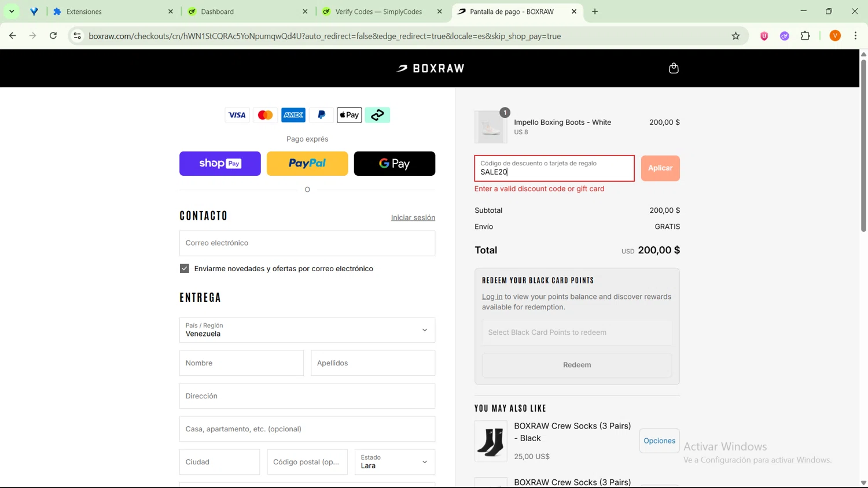This screenshot has width=868, height=488.
Task: Close the Verify Codes tab
Action: (x=440, y=12)
